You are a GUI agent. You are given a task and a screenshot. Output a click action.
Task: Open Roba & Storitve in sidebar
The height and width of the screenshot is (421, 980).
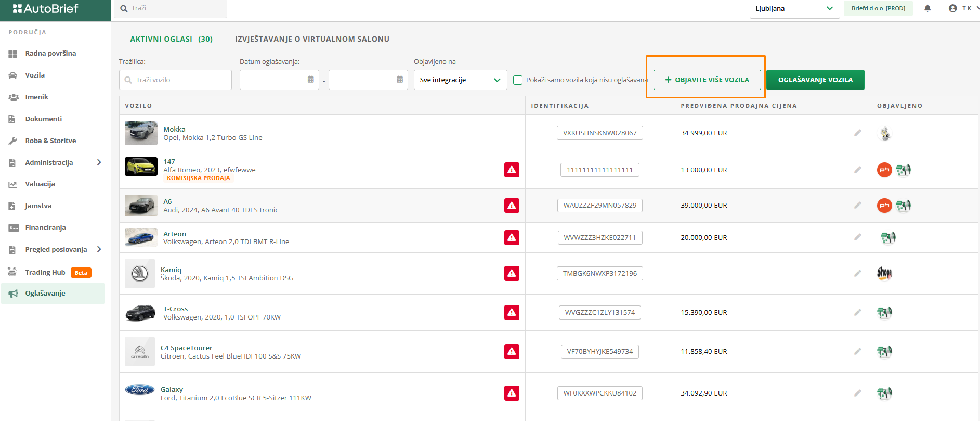[x=50, y=141]
